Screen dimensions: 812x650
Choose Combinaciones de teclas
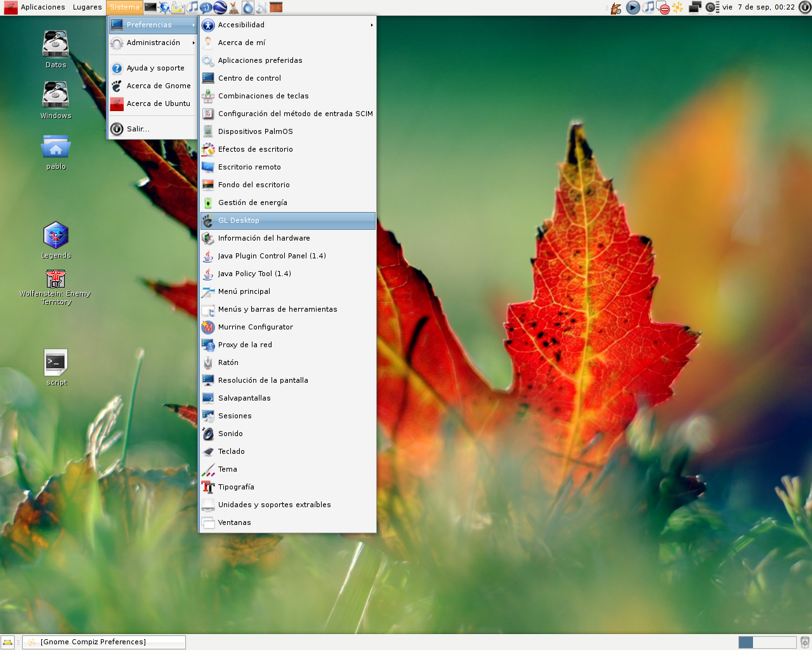[x=288, y=96]
